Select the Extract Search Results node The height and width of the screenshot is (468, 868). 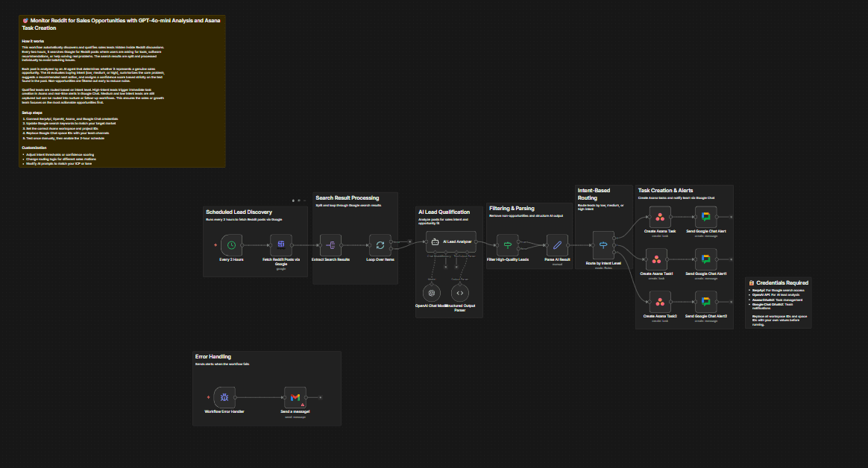click(x=330, y=244)
